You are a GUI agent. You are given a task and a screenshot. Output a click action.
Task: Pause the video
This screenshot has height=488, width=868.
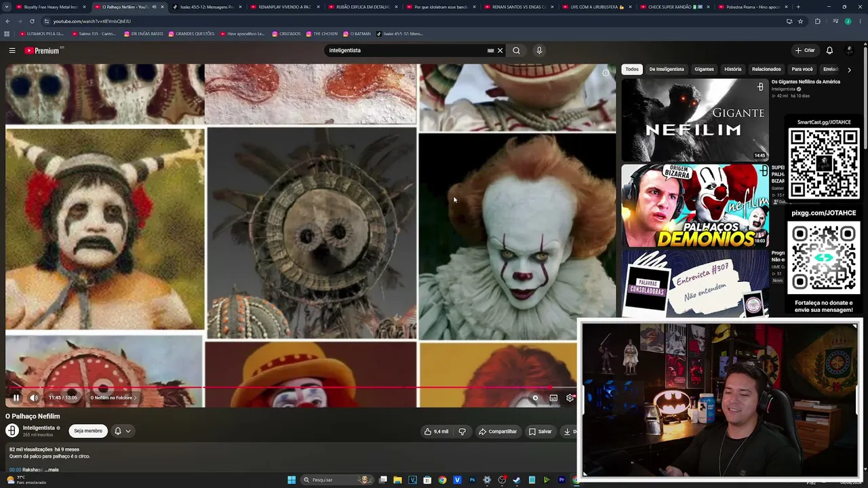16,398
